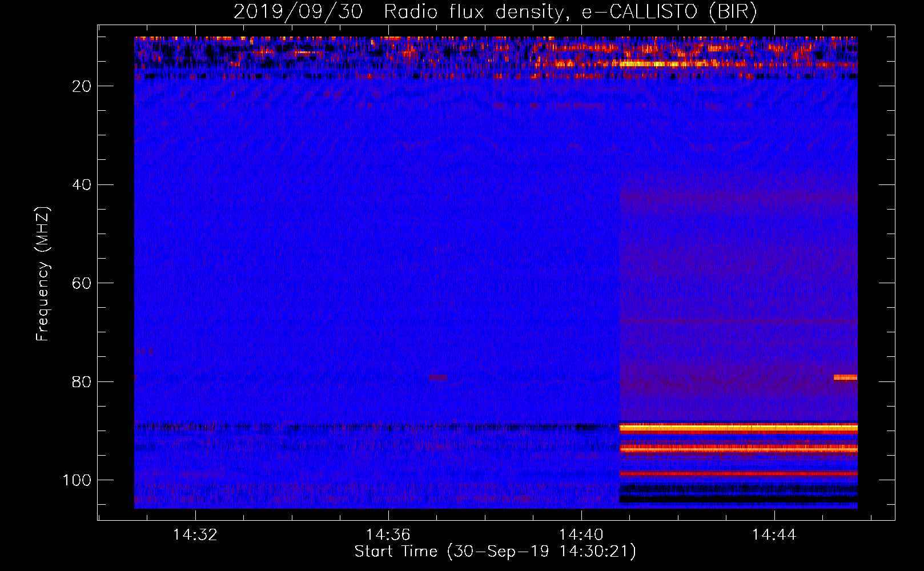This screenshot has width=924, height=571.
Task: Click the 14:32 time tick label
Action: 195,535
